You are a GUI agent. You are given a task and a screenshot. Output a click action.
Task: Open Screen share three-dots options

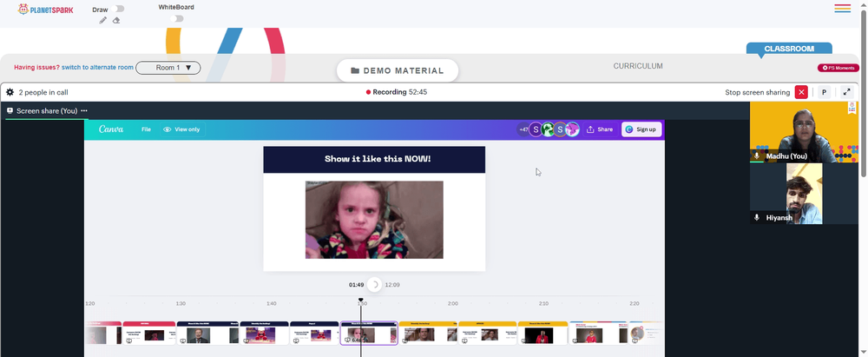(x=84, y=111)
